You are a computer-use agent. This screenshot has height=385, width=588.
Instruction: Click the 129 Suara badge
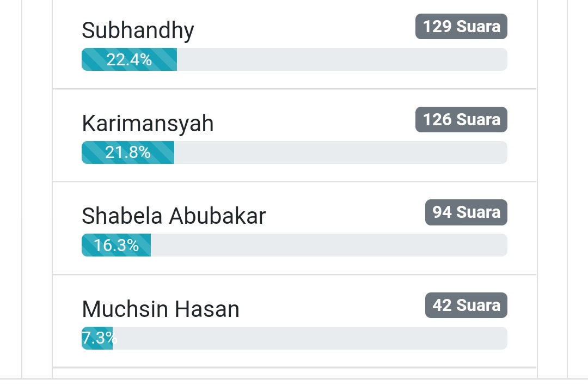[461, 27]
